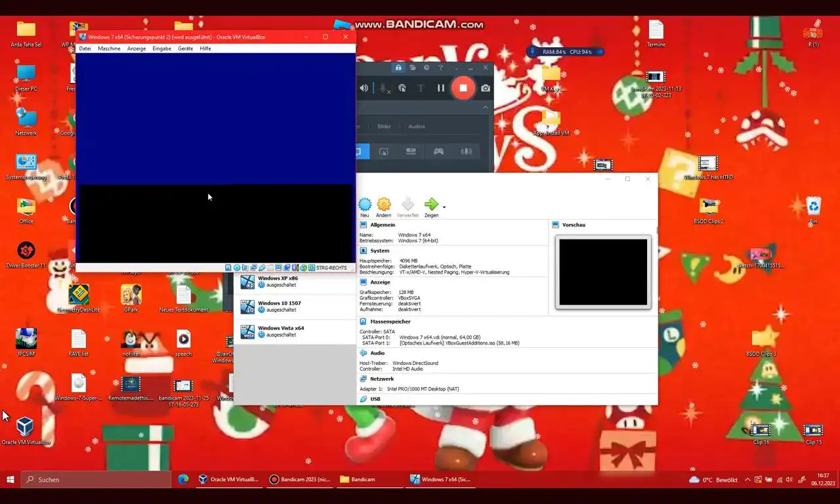Viewport: 840px width, 504px height.
Task: Switch to Bilder tab in Bandicam
Action: (384, 127)
